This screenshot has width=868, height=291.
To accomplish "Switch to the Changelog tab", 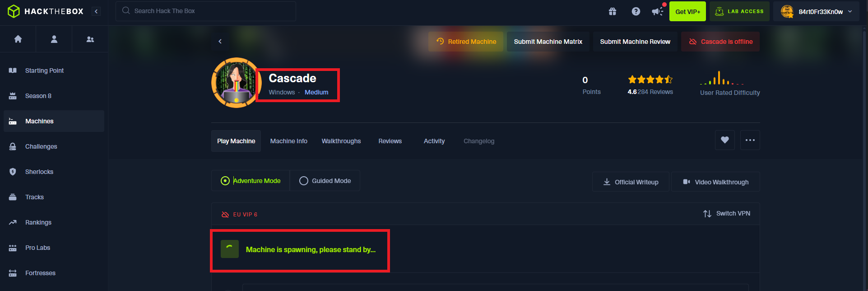I will 479,141.
